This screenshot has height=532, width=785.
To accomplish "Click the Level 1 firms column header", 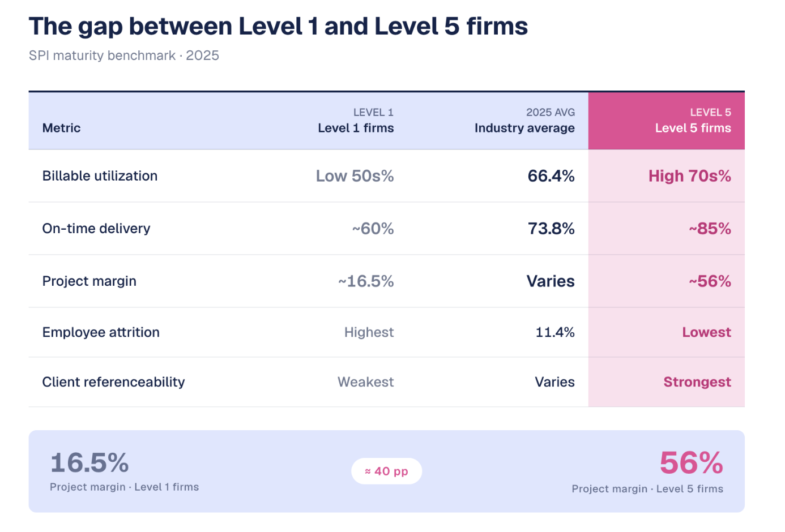I will pos(356,128).
